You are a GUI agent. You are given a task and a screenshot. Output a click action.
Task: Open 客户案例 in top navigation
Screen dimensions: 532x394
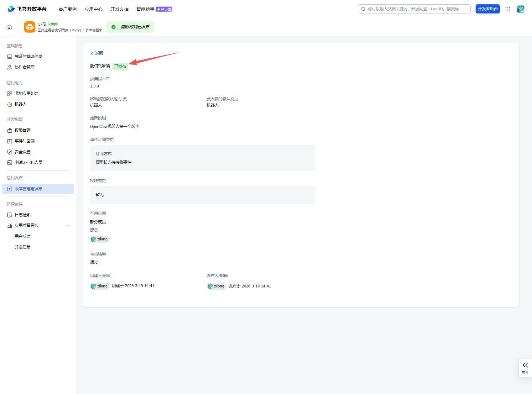68,9
